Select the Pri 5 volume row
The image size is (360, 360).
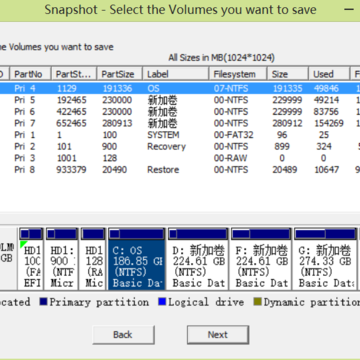(x=180, y=100)
